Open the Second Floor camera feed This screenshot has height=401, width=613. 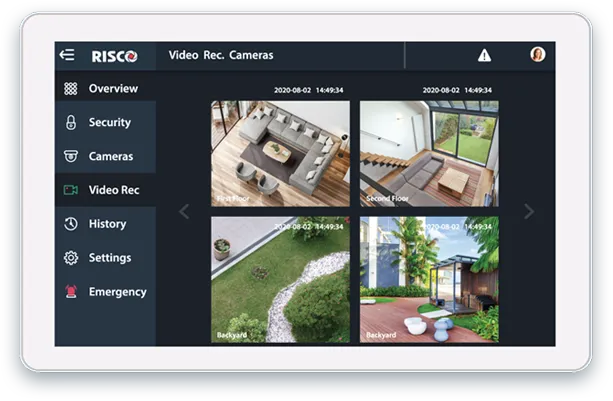[x=429, y=154]
